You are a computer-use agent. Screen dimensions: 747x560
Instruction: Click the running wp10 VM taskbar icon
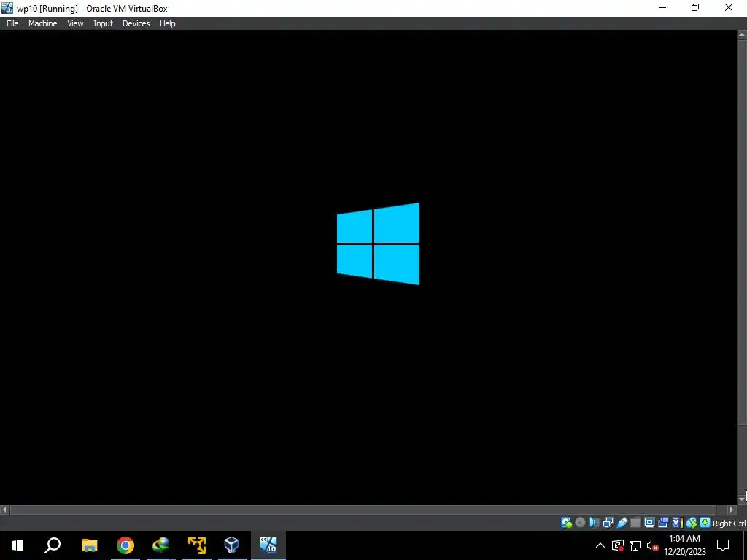pyautogui.click(x=268, y=545)
